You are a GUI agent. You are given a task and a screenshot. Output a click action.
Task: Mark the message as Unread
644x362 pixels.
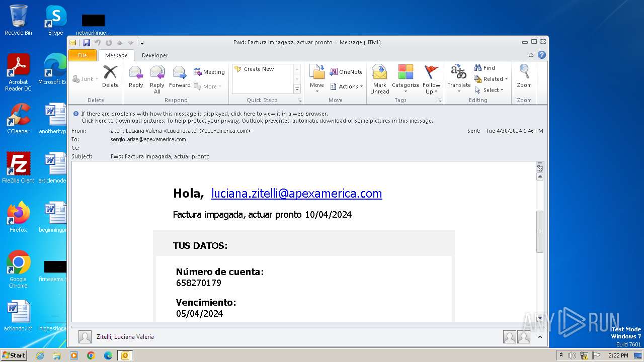click(x=379, y=79)
